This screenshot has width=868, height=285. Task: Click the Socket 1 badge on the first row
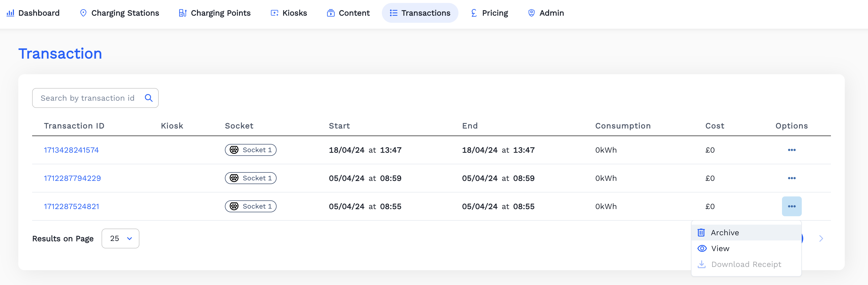[251, 150]
